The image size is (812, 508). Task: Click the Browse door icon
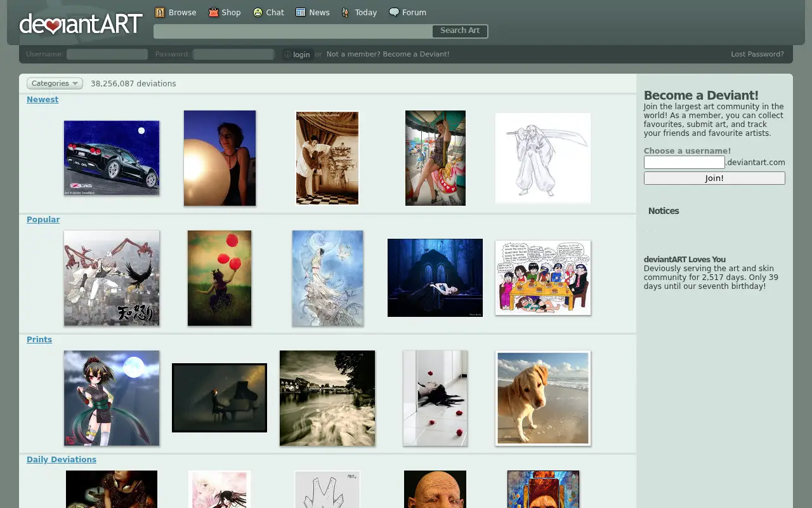point(160,12)
